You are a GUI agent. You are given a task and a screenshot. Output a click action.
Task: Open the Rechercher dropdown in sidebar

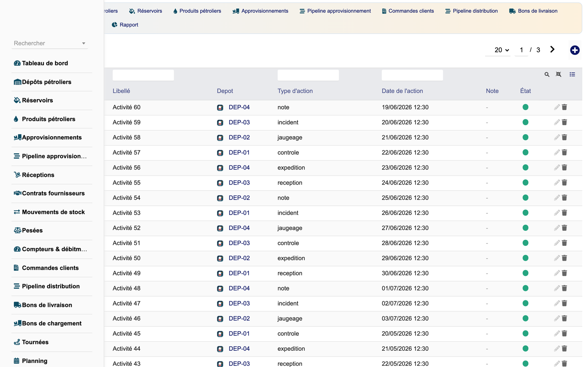(50, 43)
